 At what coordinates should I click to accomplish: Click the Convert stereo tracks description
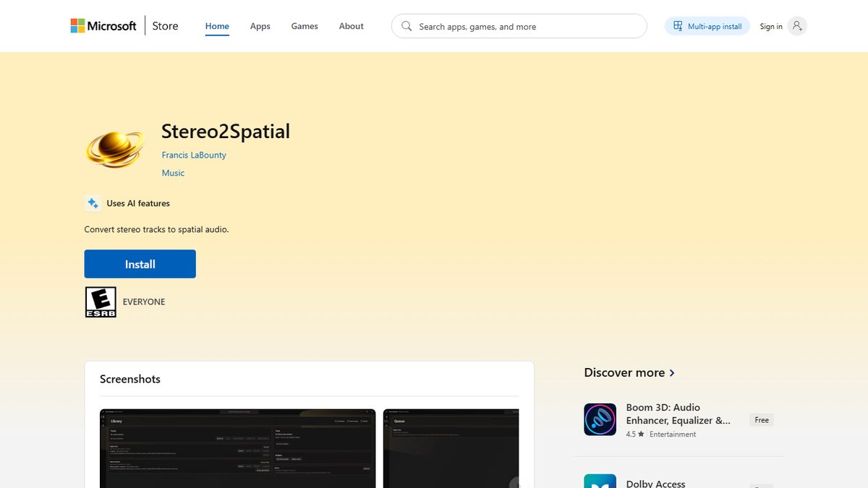click(156, 229)
